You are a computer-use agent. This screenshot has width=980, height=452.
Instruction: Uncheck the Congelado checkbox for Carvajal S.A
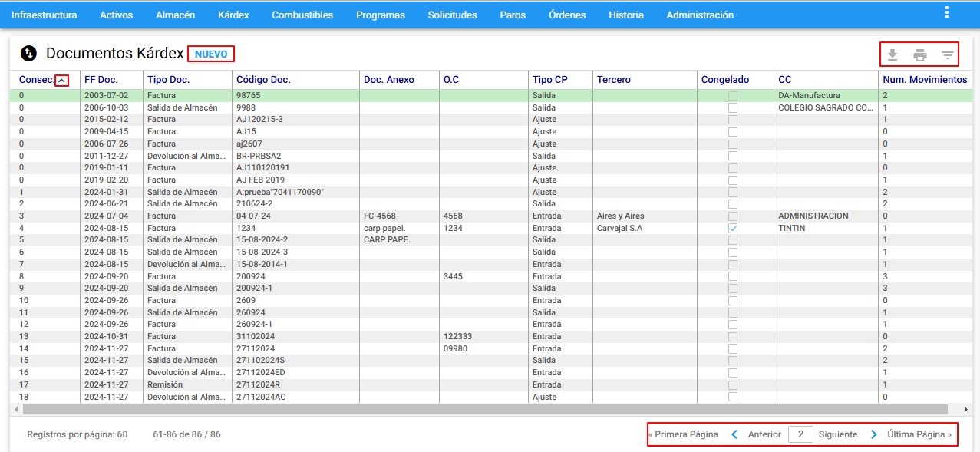click(733, 228)
